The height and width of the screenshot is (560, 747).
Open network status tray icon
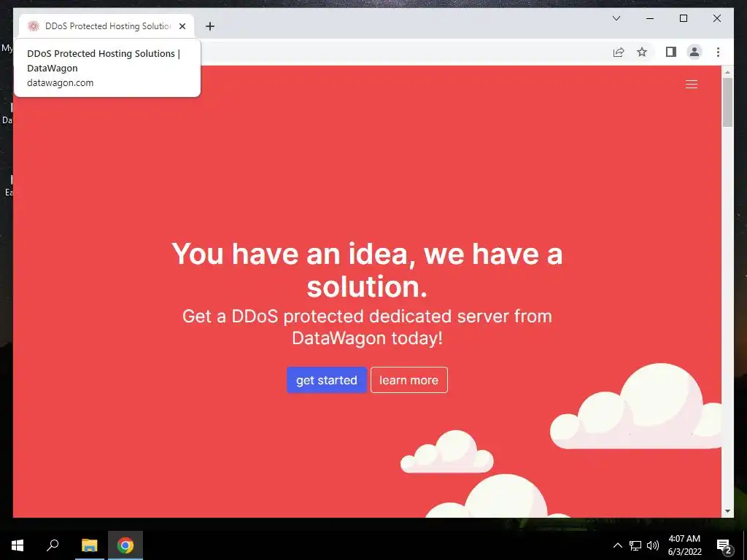[x=635, y=545]
